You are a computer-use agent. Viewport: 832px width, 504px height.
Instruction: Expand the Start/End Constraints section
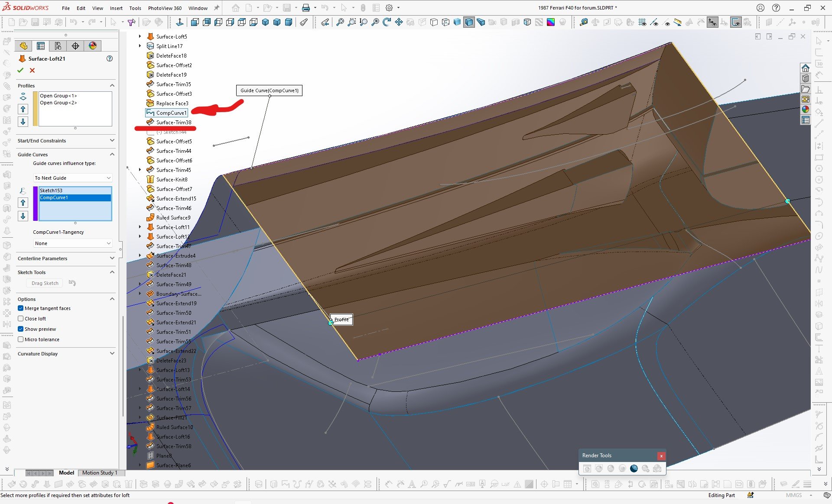(x=112, y=141)
